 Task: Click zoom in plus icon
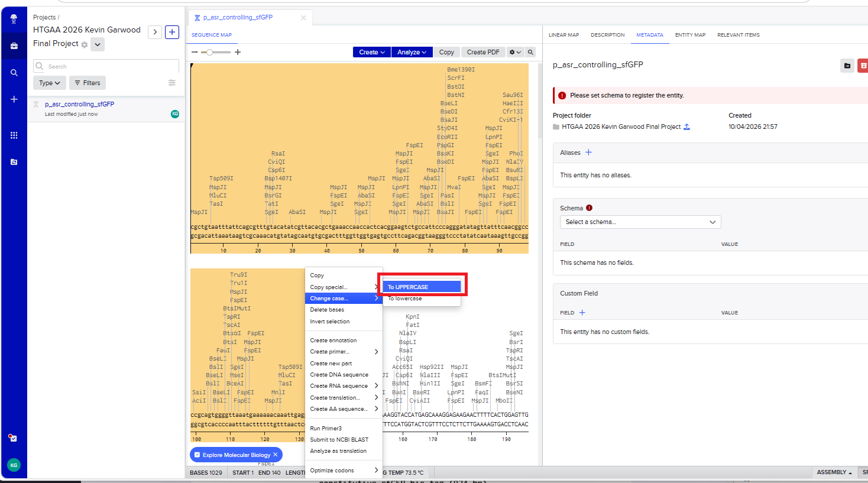[x=238, y=52]
